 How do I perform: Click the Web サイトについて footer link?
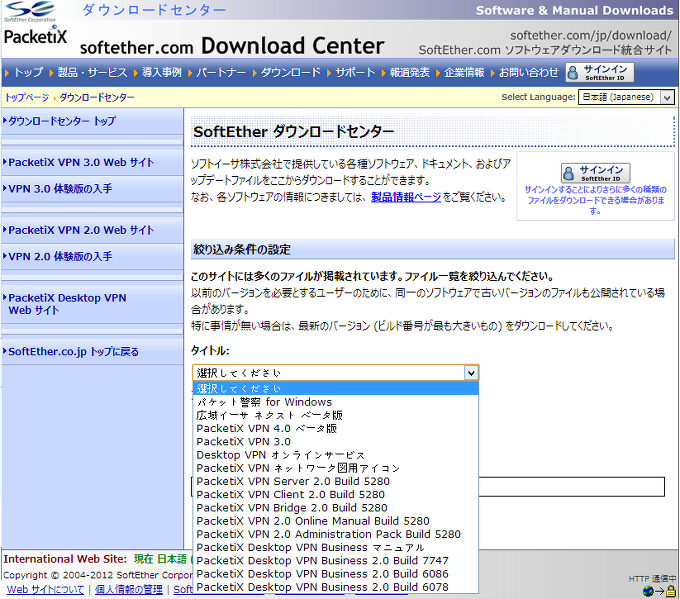(x=45, y=589)
